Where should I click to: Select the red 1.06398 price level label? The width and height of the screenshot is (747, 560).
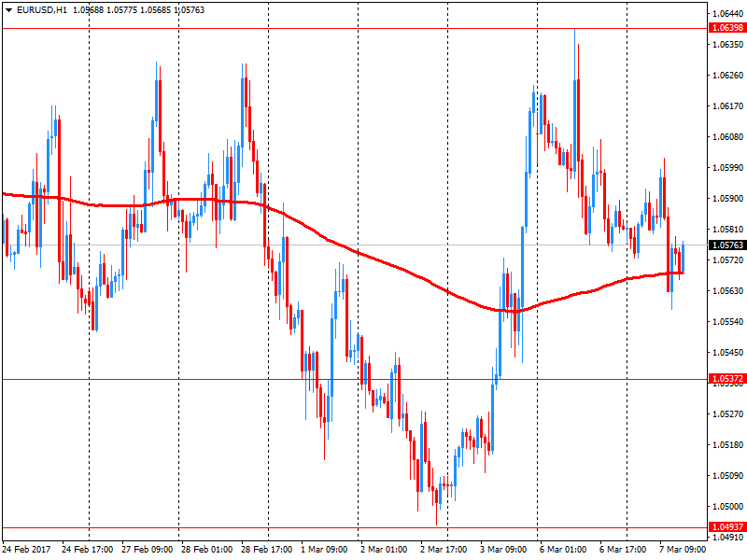tap(727, 28)
